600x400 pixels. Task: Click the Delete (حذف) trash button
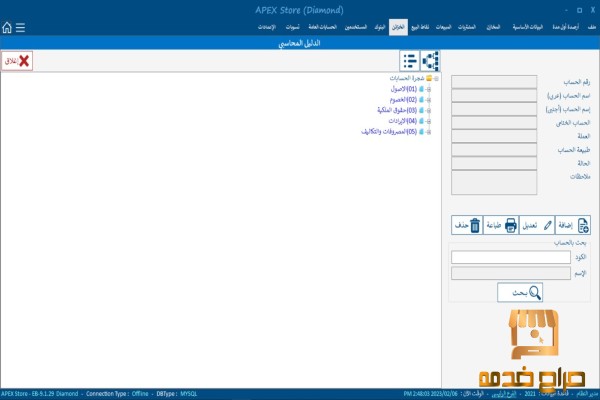coord(467,225)
